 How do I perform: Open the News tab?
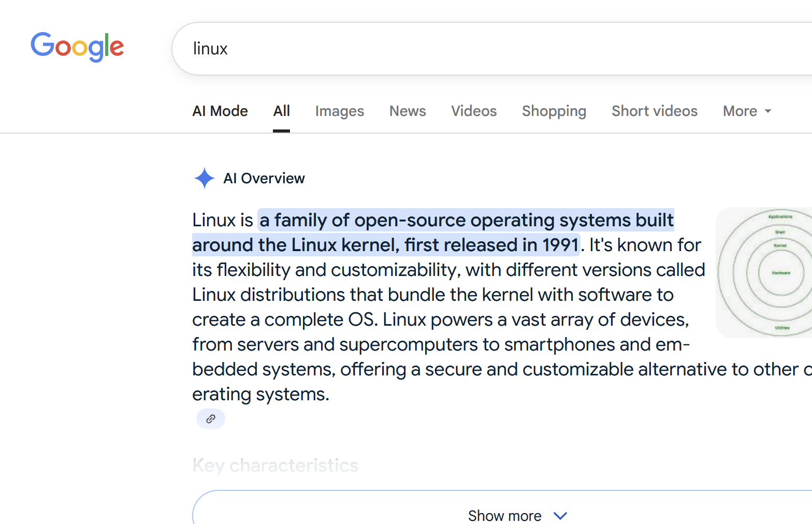click(x=408, y=111)
